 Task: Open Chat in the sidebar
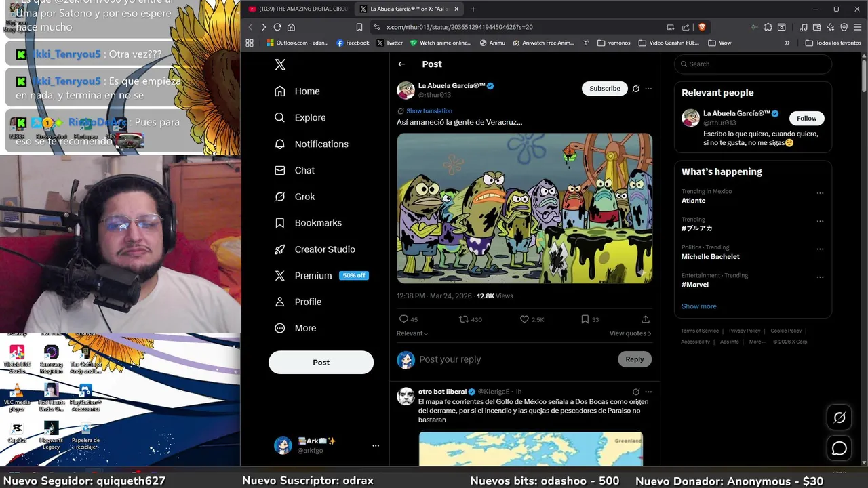(x=294, y=170)
